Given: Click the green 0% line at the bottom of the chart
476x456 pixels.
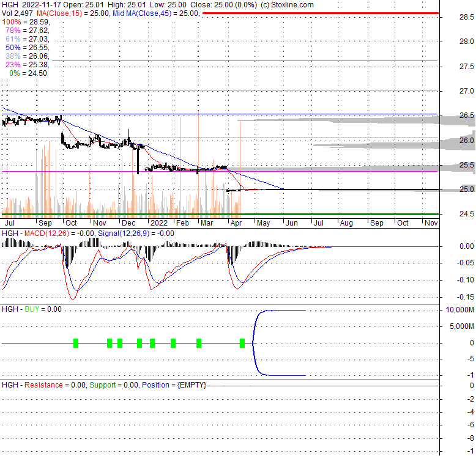Looking at the screenshot, I should pos(220,215).
